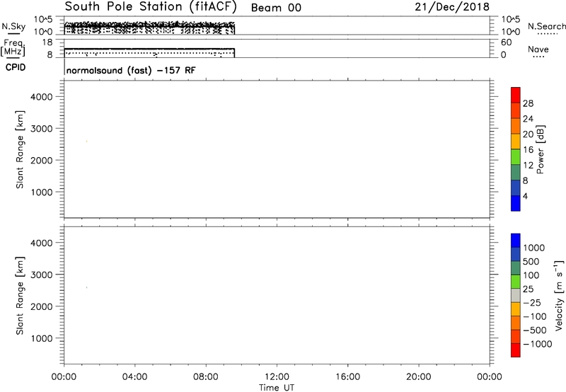Click the N.Search legend label
This screenshot has width=566, height=392.
click(547, 26)
